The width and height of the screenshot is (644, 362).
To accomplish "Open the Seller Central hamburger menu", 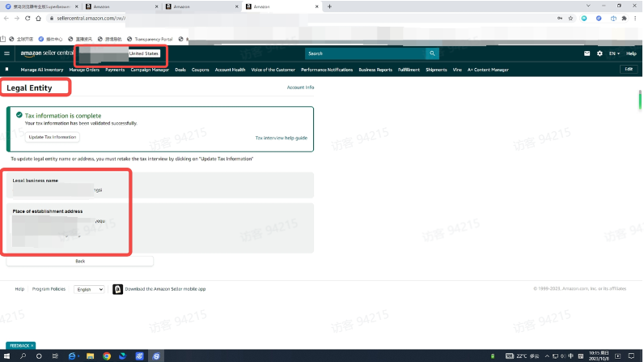I will point(7,53).
